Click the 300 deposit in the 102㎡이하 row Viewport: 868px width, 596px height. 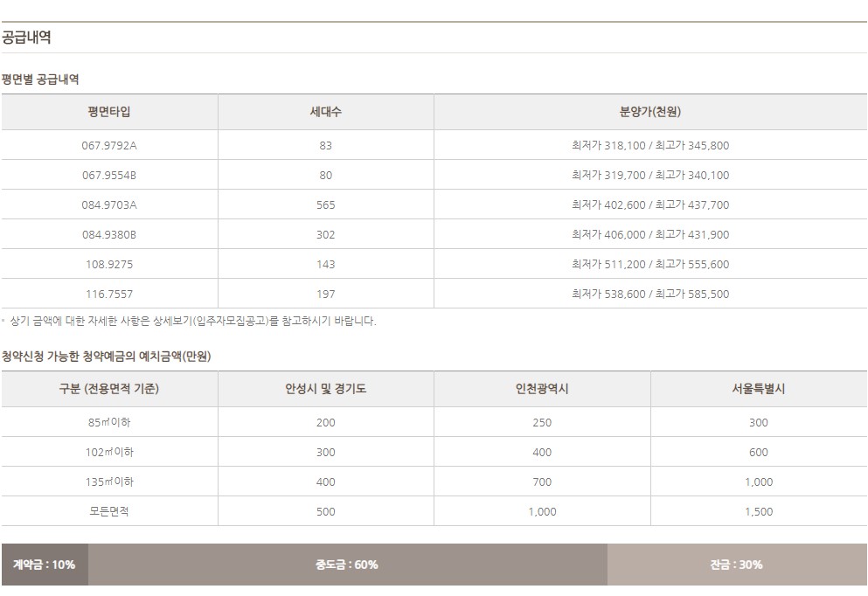tap(325, 453)
